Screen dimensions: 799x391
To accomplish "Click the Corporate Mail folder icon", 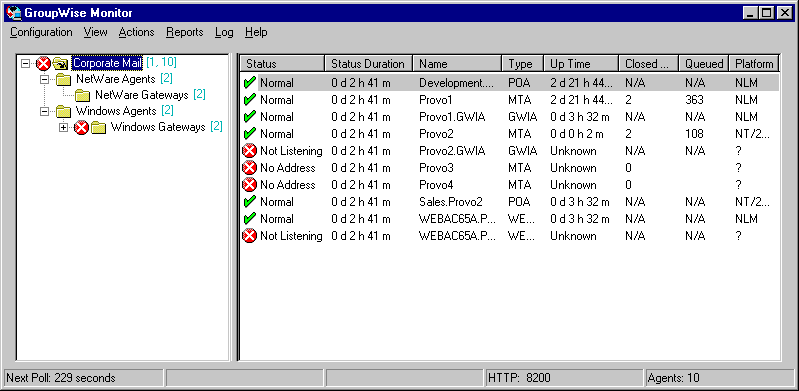I will tap(60, 64).
